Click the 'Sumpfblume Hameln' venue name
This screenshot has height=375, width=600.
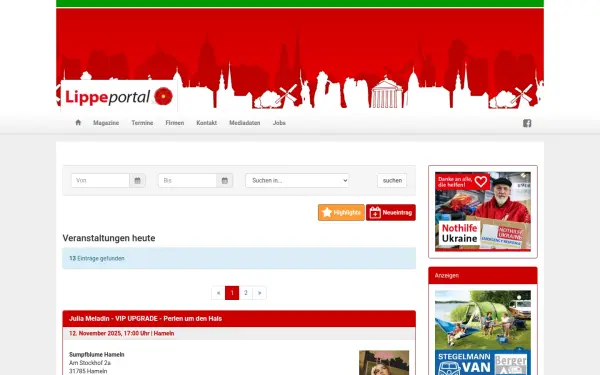[x=96, y=354]
